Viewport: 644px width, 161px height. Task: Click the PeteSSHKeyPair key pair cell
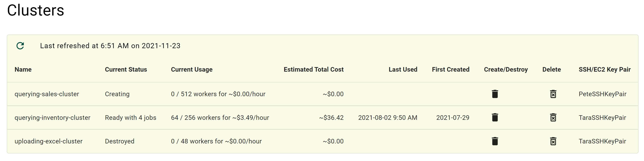(603, 94)
